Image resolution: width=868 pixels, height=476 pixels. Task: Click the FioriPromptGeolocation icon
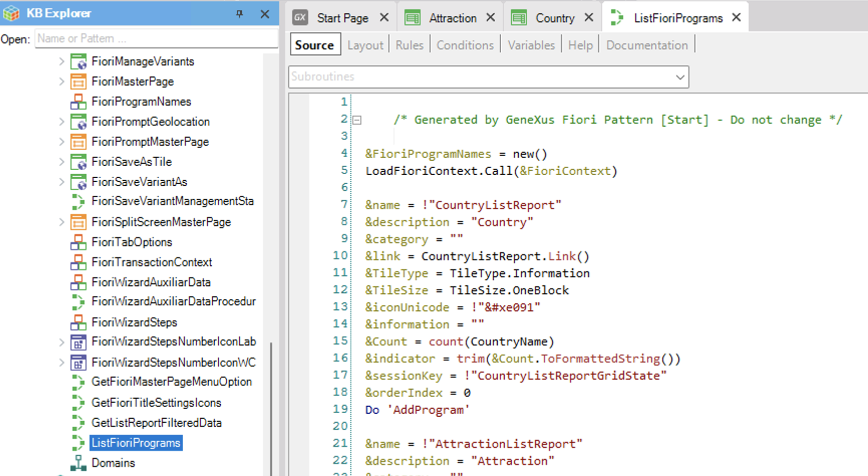pos(78,122)
